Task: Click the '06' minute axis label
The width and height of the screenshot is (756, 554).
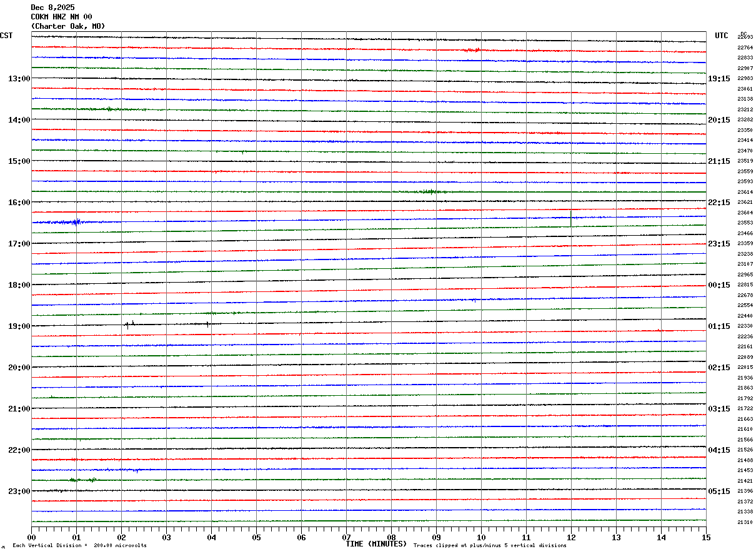Action: 301,537
